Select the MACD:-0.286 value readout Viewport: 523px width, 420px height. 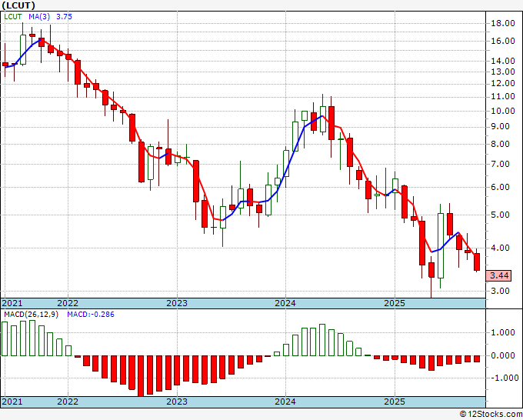pos(91,315)
